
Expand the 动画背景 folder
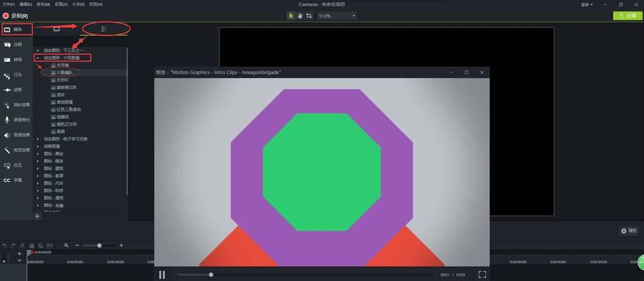[38, 146]
